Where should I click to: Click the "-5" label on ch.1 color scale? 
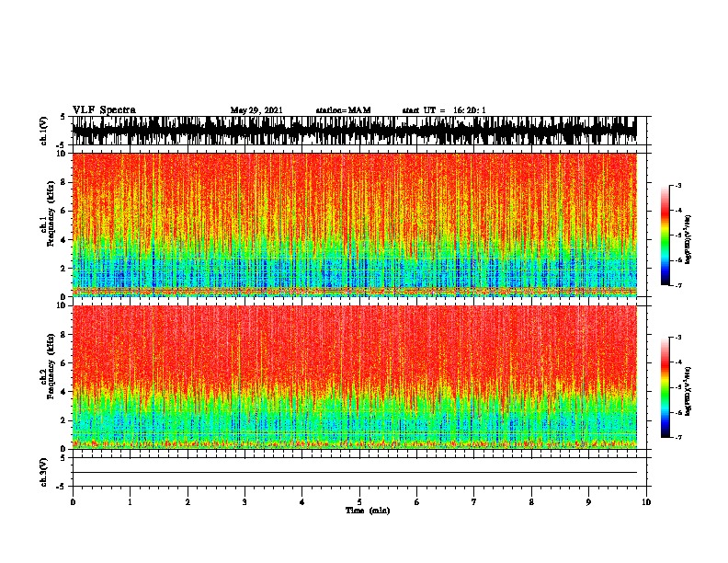677,236
